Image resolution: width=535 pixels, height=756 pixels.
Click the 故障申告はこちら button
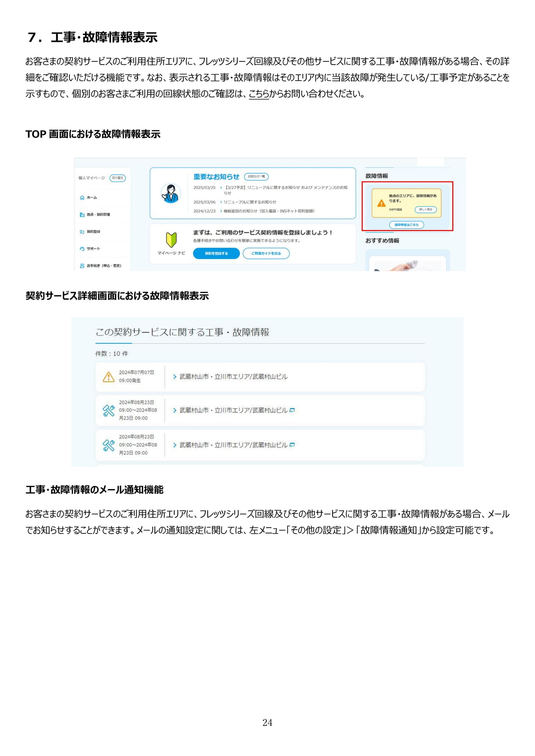(407, 225)
